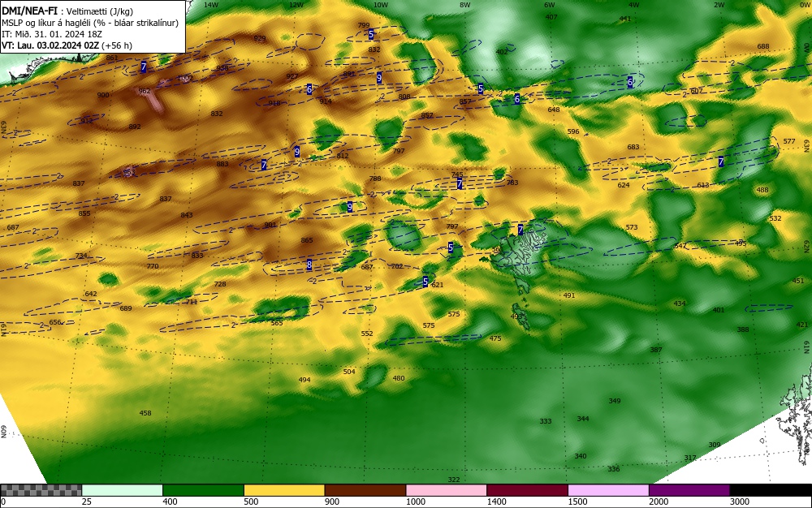Click the map value 577
This screenshot has width=812, height=508.
[789, 141]
